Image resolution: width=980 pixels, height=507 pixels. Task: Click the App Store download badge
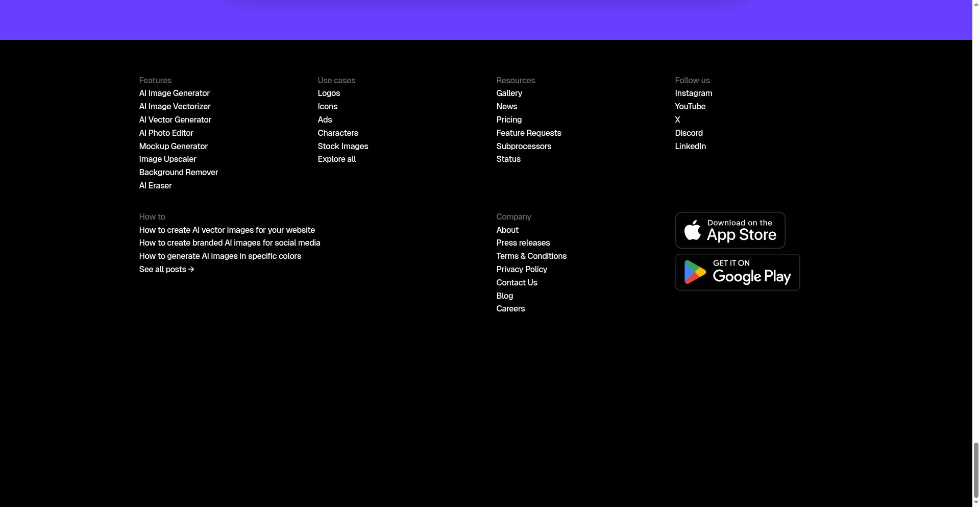pos(730,230)
